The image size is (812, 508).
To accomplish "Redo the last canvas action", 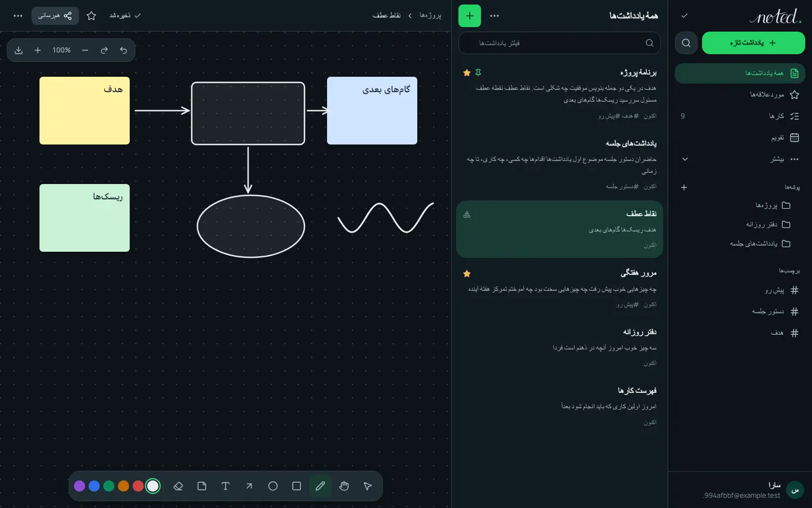I will pos(104,50).
